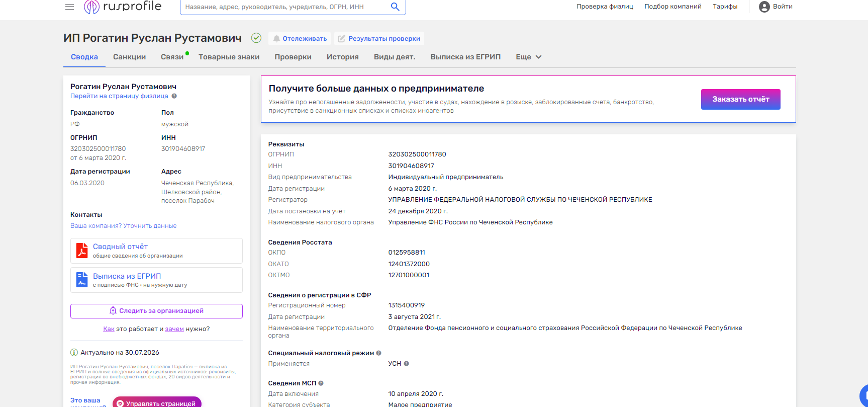Click the Результаты проверки button
This screenshot has width=868, height=407.
[x=379, y=39]
